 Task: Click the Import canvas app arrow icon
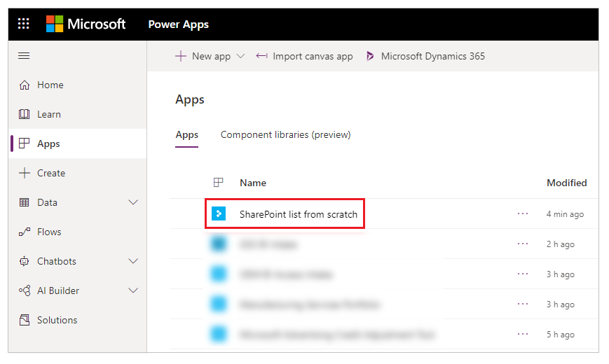[x=262, y=56]
